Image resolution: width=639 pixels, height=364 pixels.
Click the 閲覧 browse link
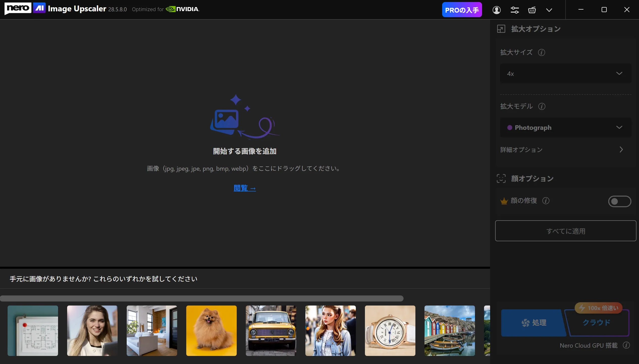245,188
